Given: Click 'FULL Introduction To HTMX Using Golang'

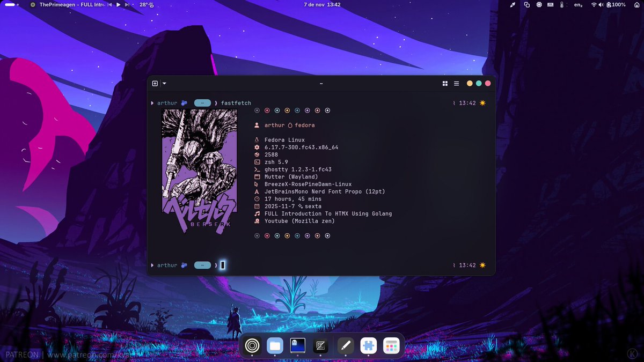Looking at the screenshot, I should [x=328, y=213].
